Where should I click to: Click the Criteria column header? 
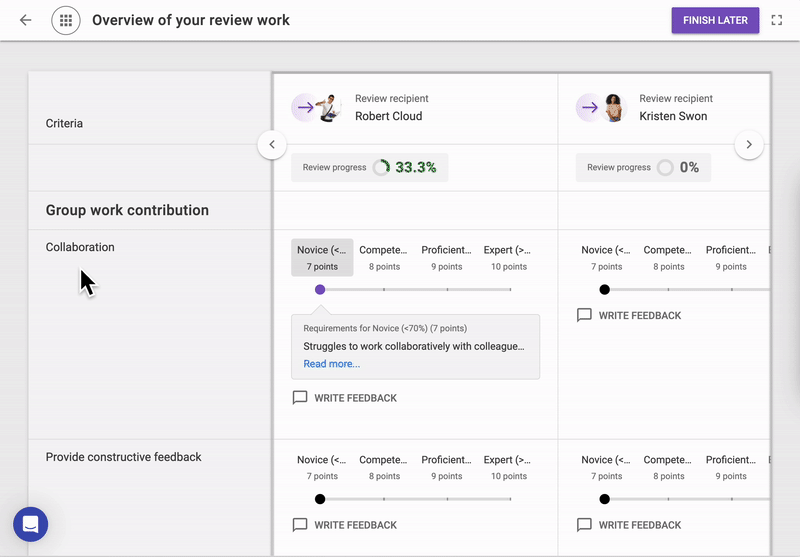[x=64, y=123]
